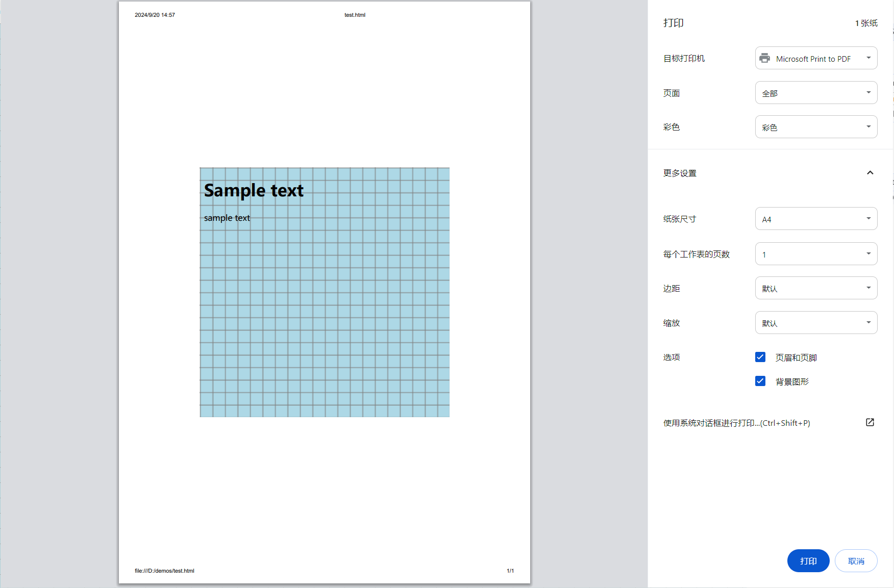Open the 彩色 color mode dropdown

(816, 127)
